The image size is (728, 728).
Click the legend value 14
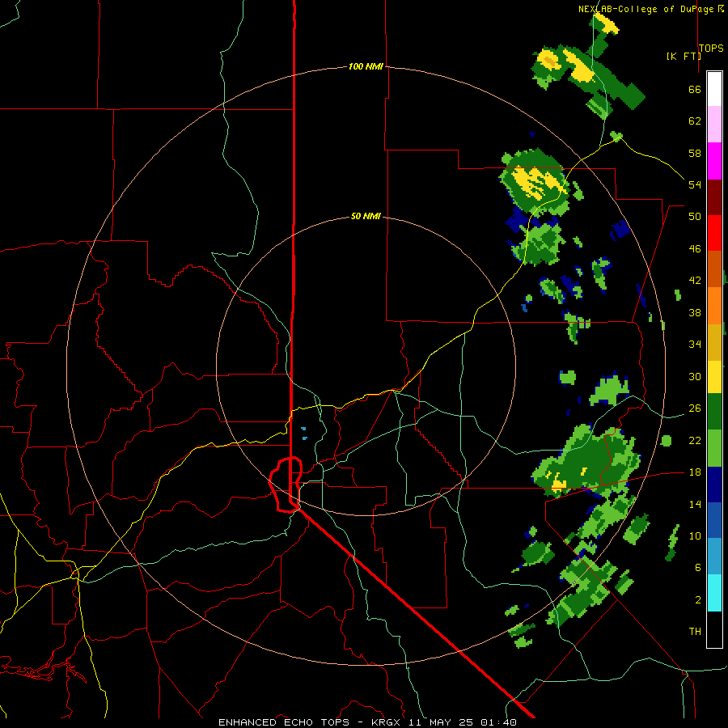[x=695, y=504]
